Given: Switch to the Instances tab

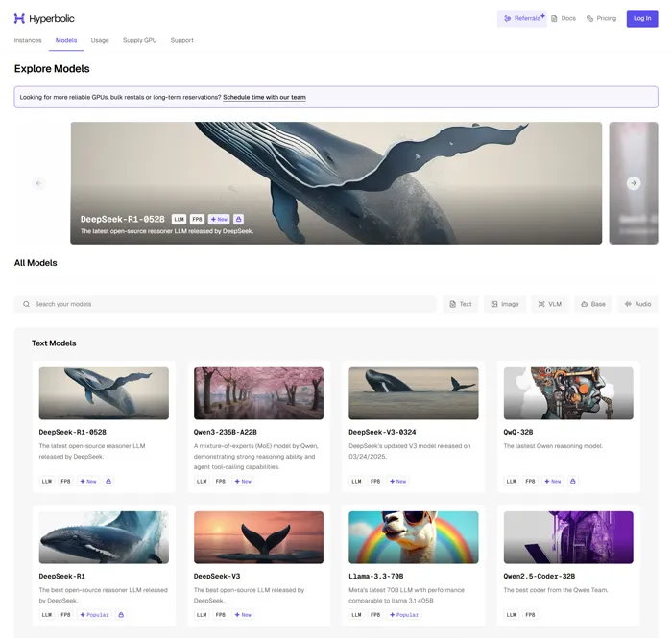Looking at the screenshot, I should pyautogui.click(x=28, y=40).
